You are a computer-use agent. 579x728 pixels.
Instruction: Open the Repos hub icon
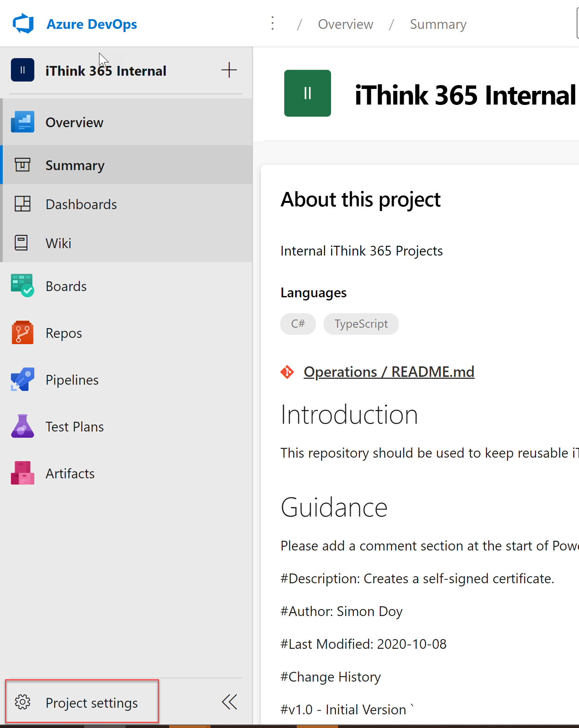(22, 333)
